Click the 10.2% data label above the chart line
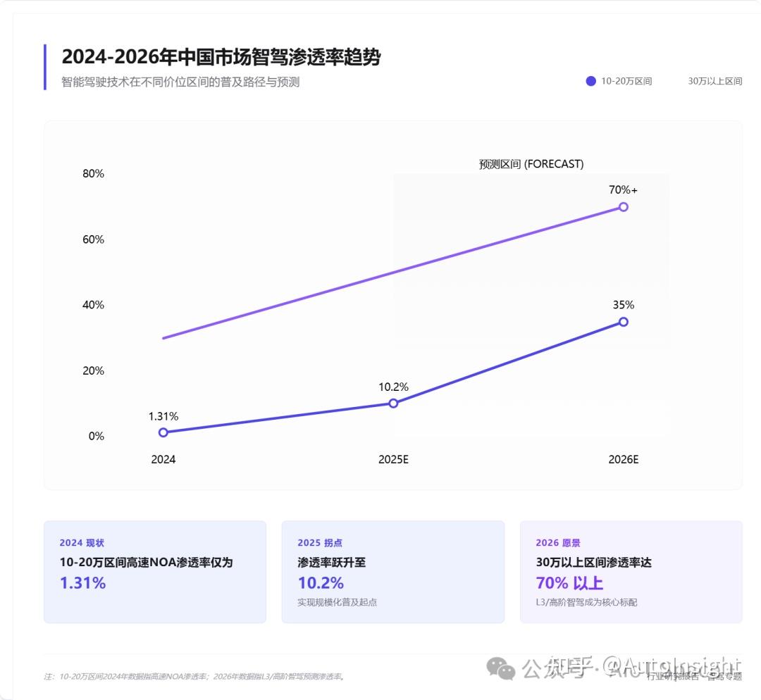The image size is (761, 700). coord(394,387)
